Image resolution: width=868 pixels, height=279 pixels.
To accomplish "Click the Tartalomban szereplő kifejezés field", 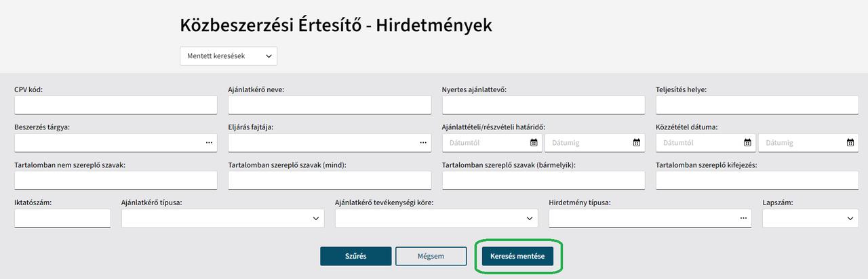I will click(757, 180).
